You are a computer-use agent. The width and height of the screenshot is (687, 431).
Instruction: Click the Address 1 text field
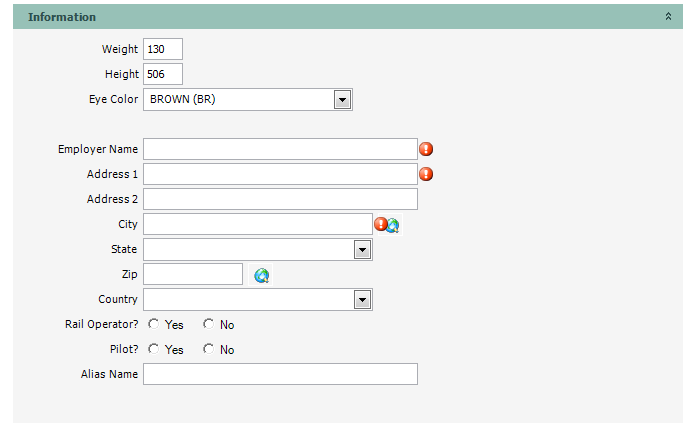coord(280,174)
